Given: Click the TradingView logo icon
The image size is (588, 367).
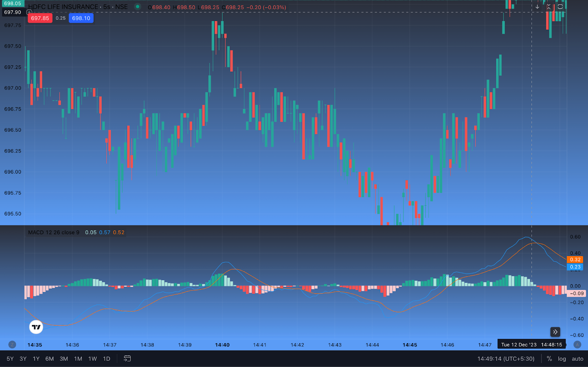Looking at the screenshot, I should 36,327.
